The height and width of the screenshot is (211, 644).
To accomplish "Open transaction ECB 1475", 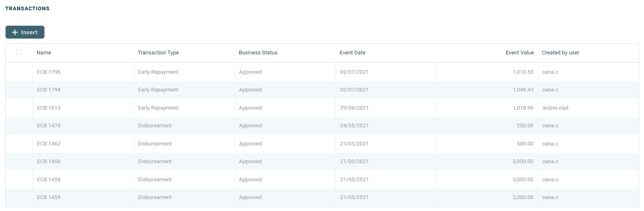I will pos(49,126).
